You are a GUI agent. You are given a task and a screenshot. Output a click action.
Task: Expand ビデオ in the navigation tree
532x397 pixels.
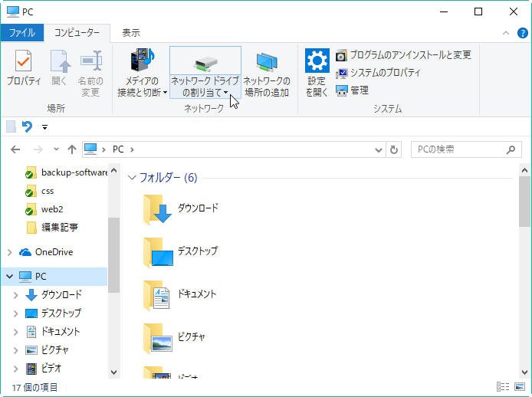pos(15,368)
